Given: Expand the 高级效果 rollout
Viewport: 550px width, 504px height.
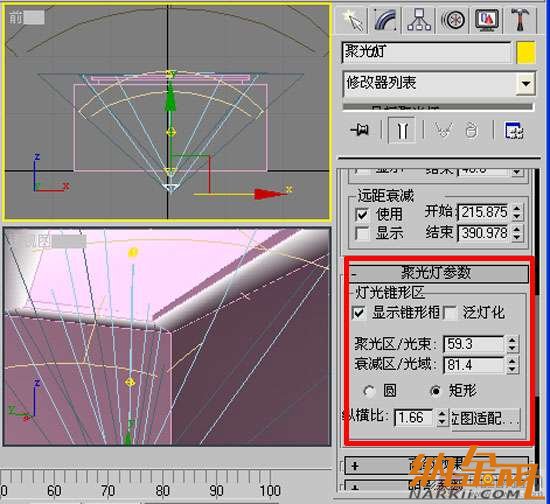Looking at the screenshot, I should click(437, 465).
